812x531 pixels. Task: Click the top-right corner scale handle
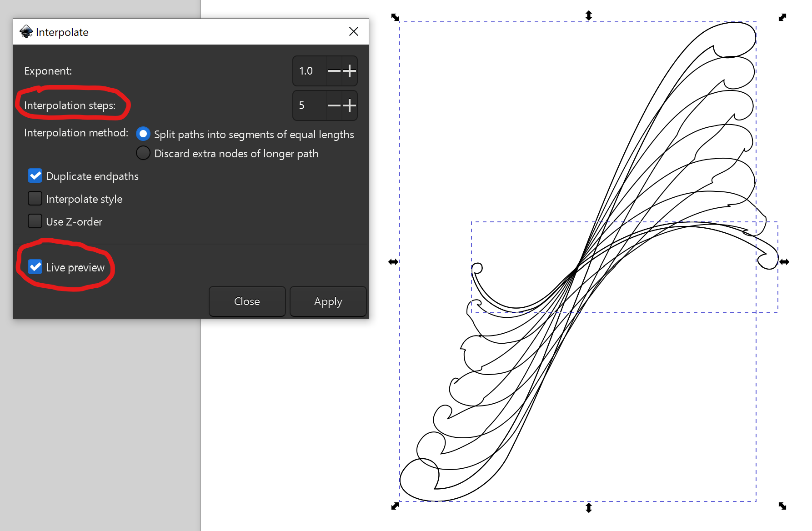click(782, 17)
